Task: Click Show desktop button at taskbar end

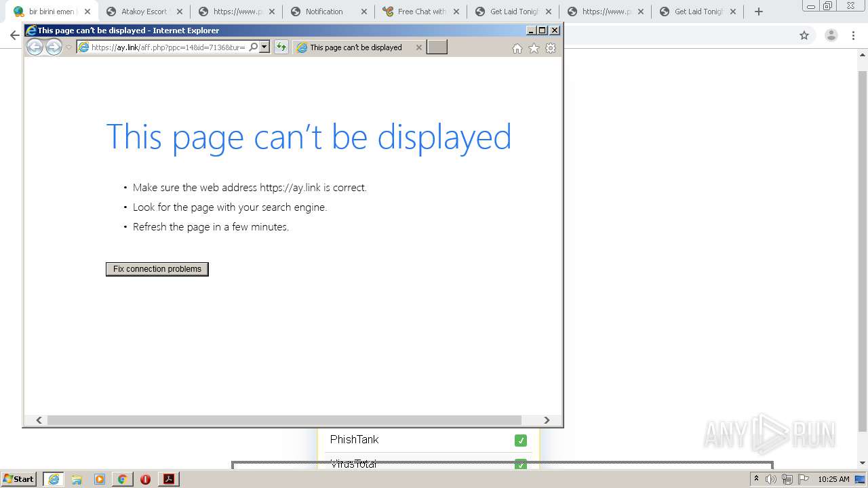Action: pyautogui.click(x=861, y=479)
